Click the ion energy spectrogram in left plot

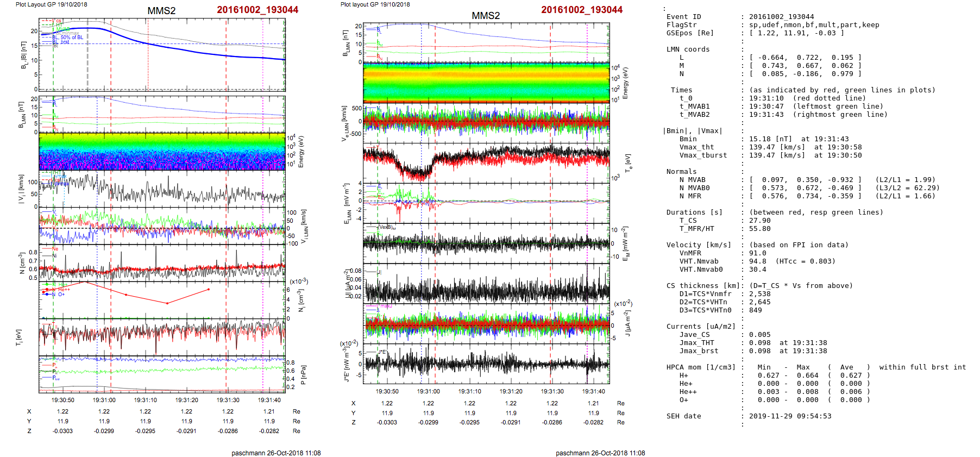coord(162,152)
